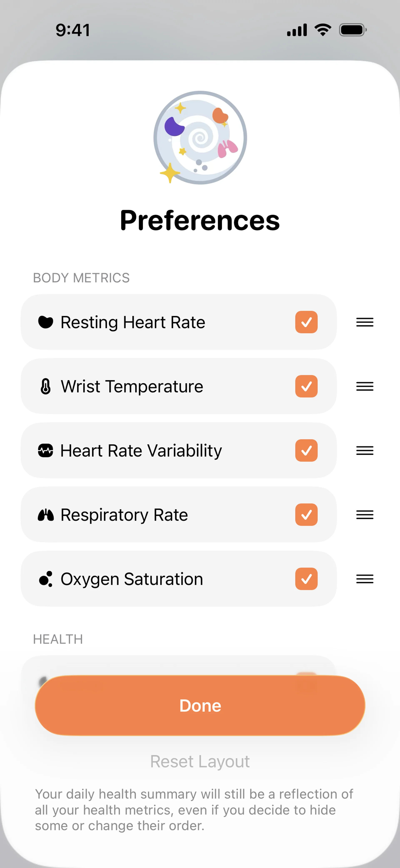Image resolution: width=400 pixels, height=868 pixels.
Task: Click the heart icon beside Resting Heart Rate
Action: pyautogui.click(x=45, y=322)
